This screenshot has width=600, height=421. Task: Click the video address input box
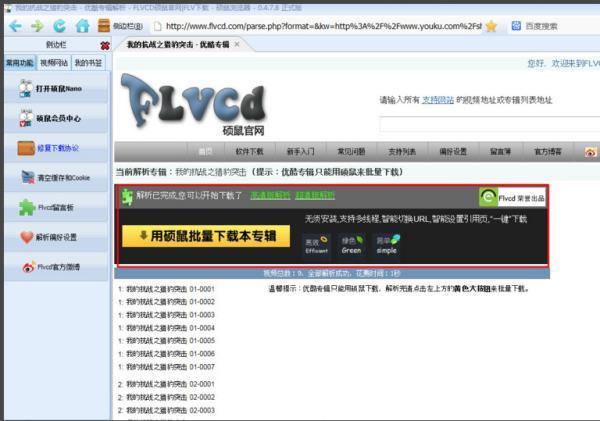[490, 124]
